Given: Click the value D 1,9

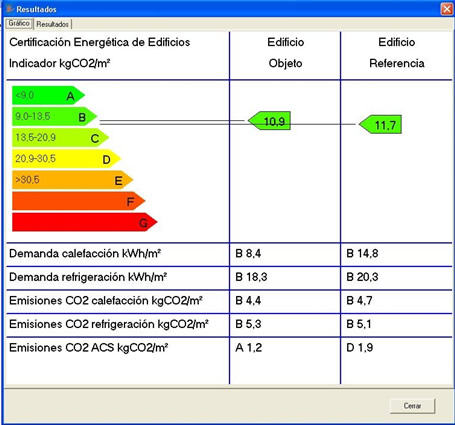Looking at the screenshot, I should coord(359,348).
